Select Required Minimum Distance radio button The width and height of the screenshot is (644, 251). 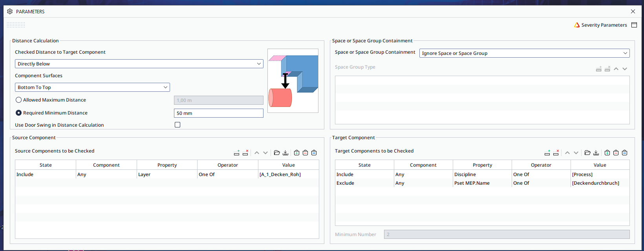[x=18, y=113]
